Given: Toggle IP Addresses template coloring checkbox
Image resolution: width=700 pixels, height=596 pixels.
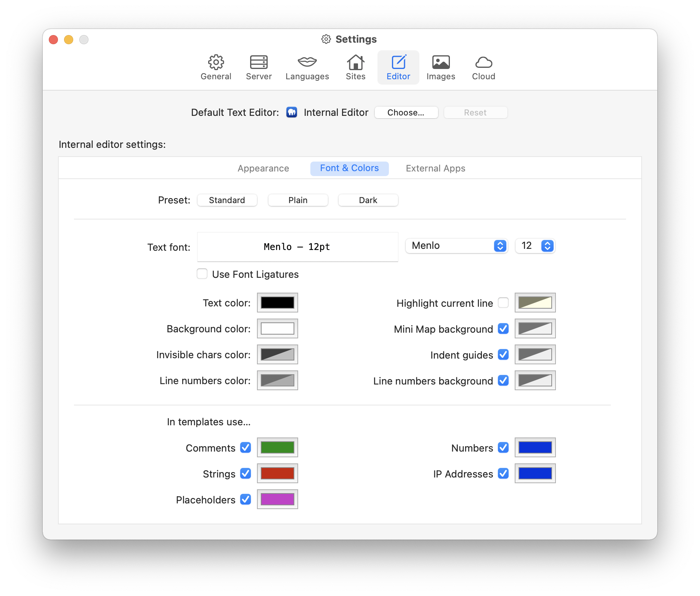Looking at the screenshot, I should click(503, 473).
